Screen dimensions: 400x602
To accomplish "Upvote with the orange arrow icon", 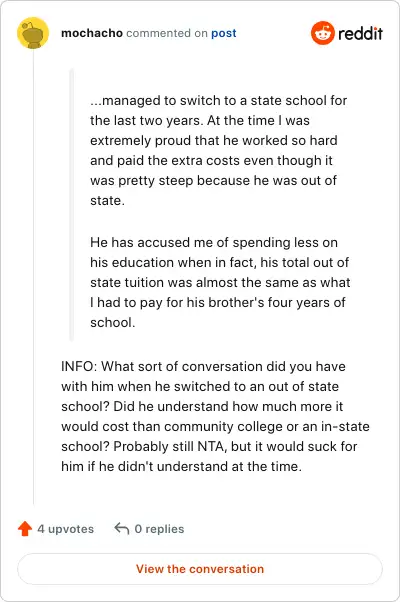I will (x=25, y=528).
